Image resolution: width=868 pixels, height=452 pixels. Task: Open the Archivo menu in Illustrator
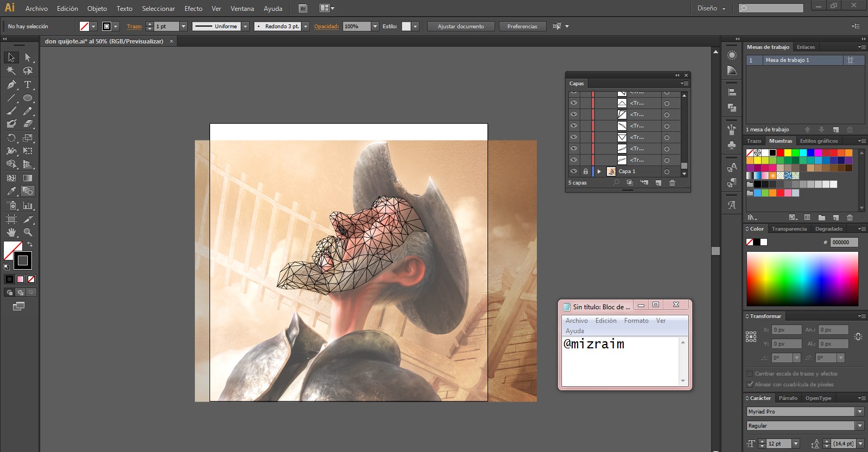point(36,9)
